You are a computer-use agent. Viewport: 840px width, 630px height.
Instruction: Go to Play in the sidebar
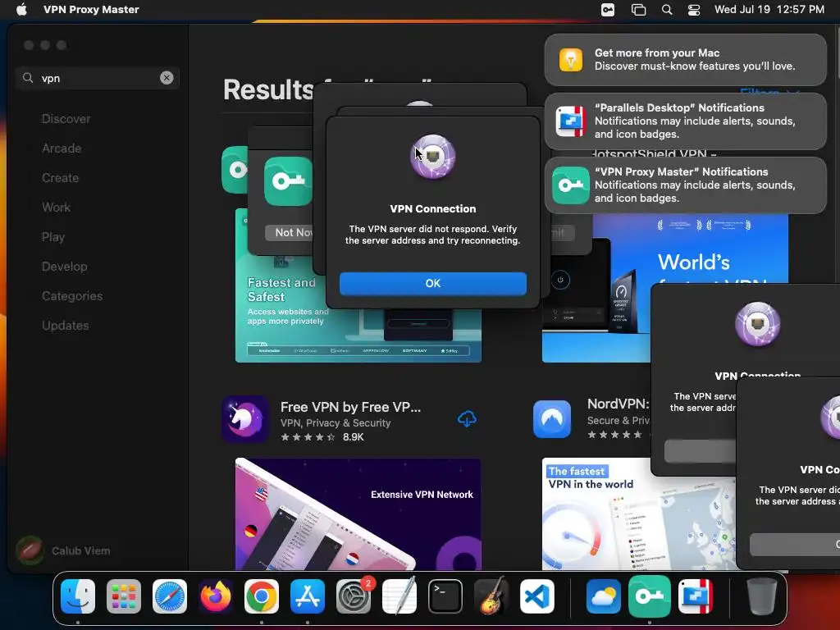[x=53, y=237]
